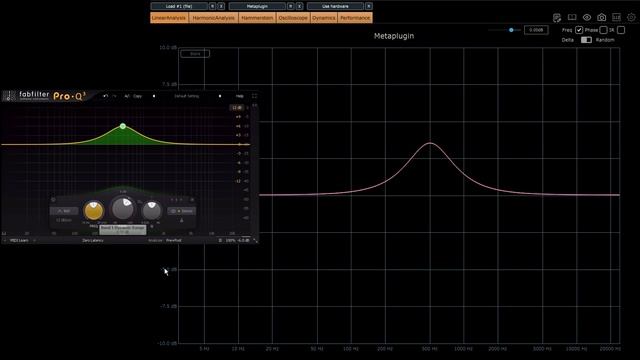Click the Load #1 (file) button
Screen dimensions: 640x360
(179, 6)
